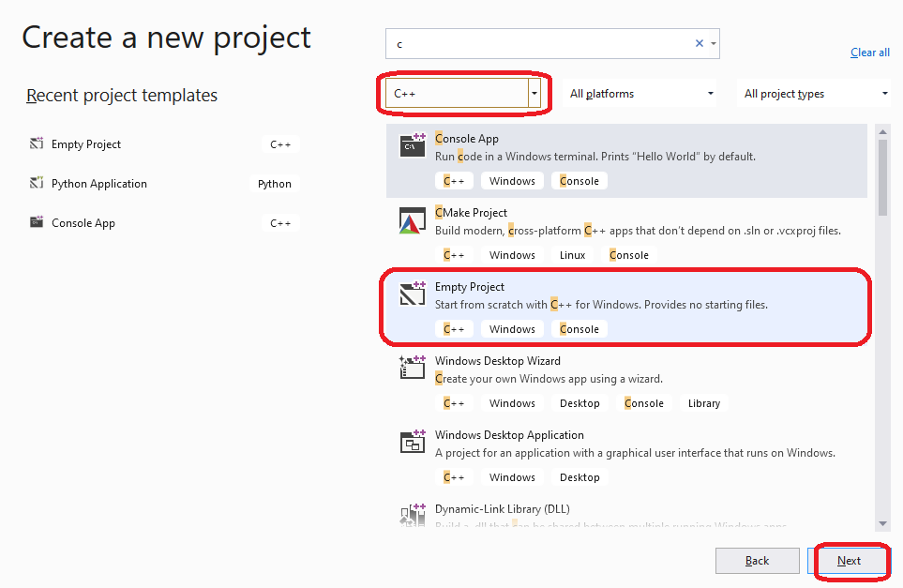Select Dynamic-Link Library (DLL) template title

[x=503, y=509]
